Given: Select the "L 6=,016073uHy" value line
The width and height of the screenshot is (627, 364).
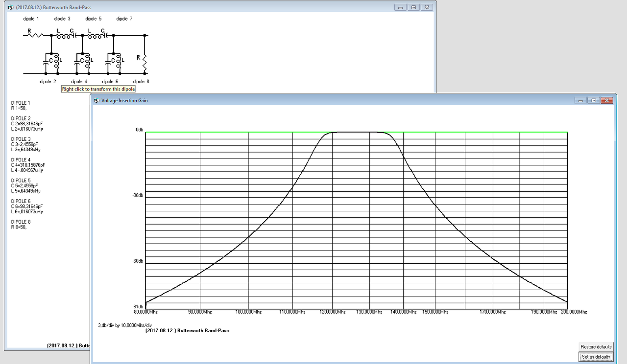Looking at the screenshot, I should click(x=27, y=212).
